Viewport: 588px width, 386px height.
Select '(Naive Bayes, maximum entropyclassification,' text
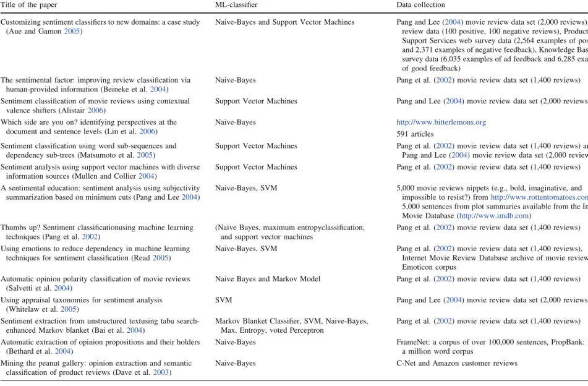point(290,228)
